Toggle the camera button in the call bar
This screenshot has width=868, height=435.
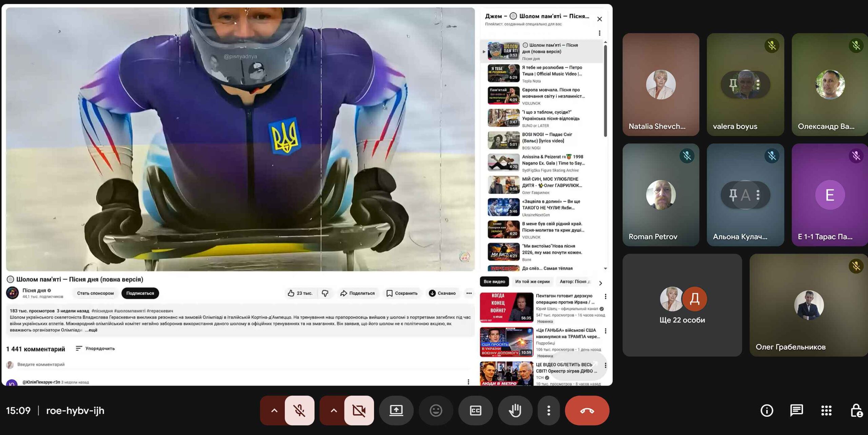coord(359,411)
